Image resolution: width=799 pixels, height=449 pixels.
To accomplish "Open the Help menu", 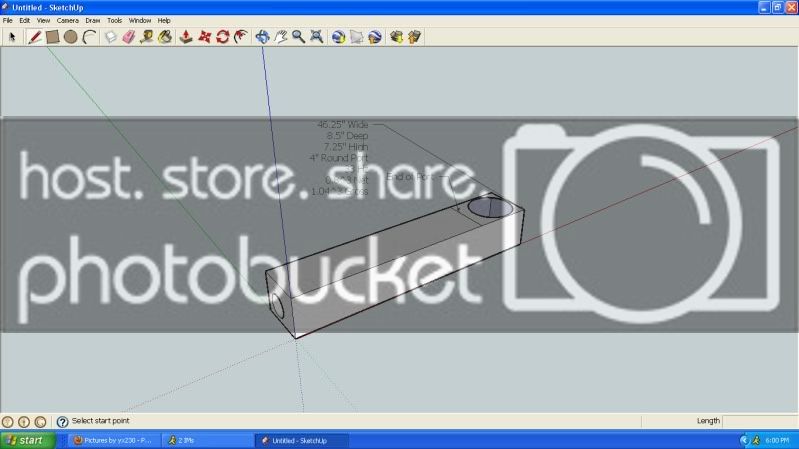I will (x=164, y=20).
